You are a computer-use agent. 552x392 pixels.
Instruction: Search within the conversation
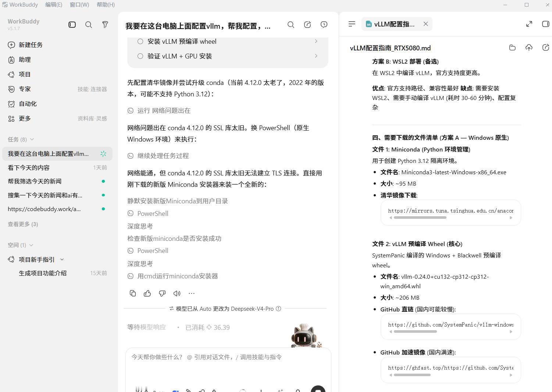(x=291, y=25)
